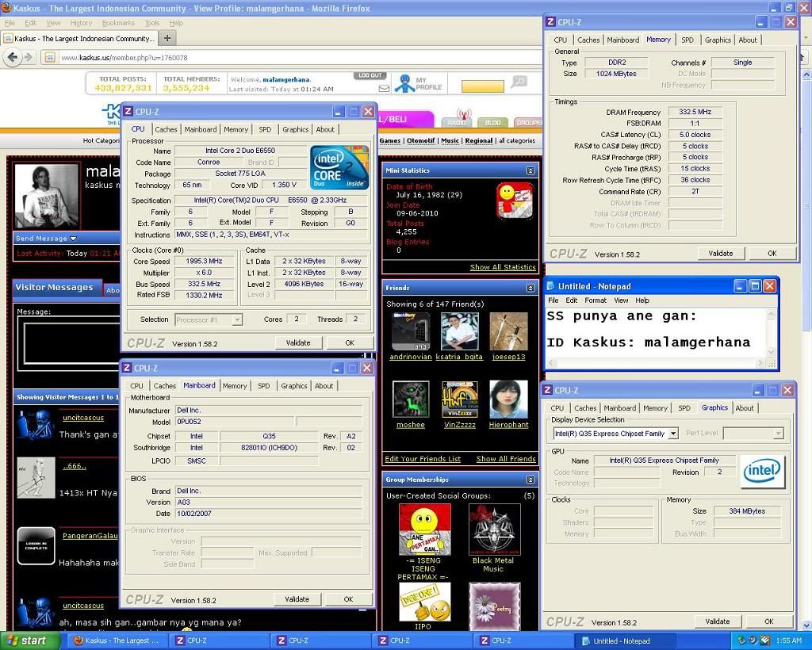
Task: Click the Kaskus search magnifier icon
Action: tap(519, 81)
